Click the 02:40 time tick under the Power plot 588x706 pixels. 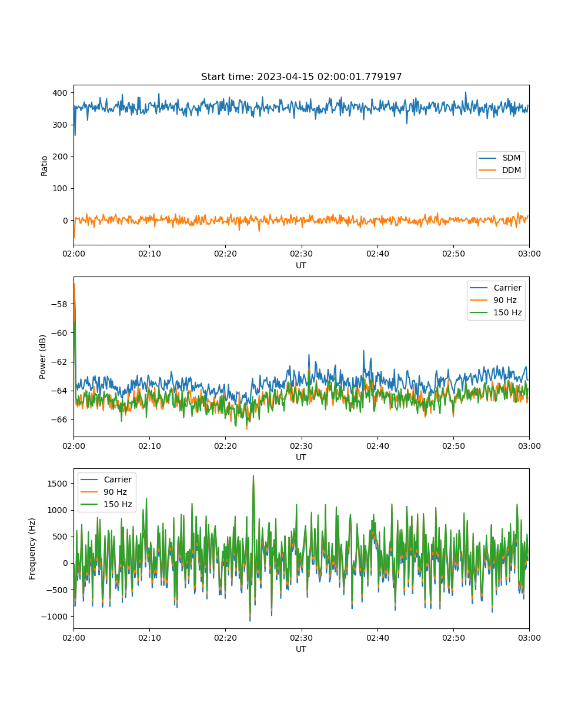pyautogui.click(x=377, y=445)
